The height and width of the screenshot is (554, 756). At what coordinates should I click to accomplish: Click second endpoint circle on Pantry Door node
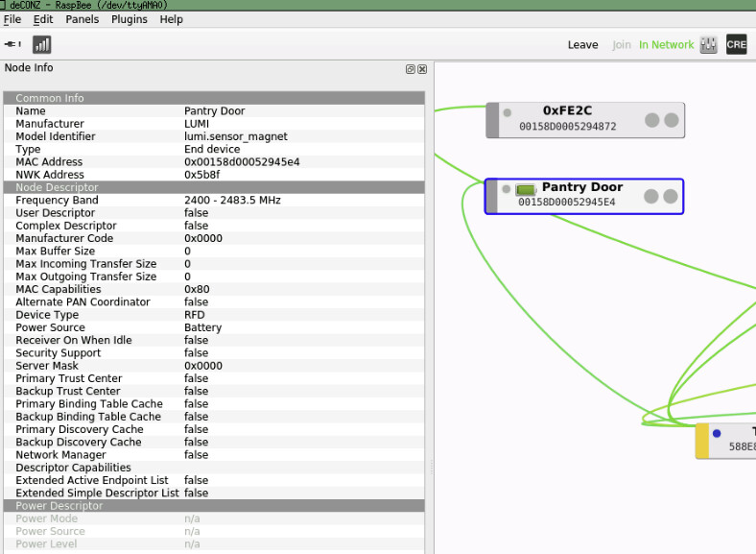pyautogui.click(x=671, y=197)
